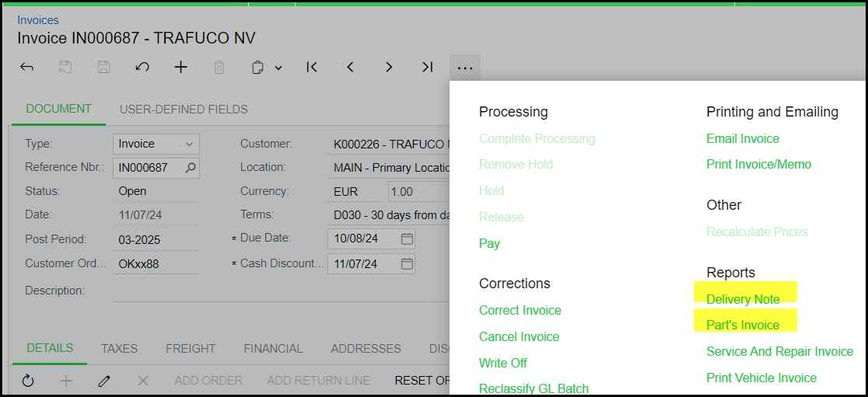The height and width of the screenshot is (397, 868).
Task: Open the Due Date calendar picker
Action: [x=407, y=239]
